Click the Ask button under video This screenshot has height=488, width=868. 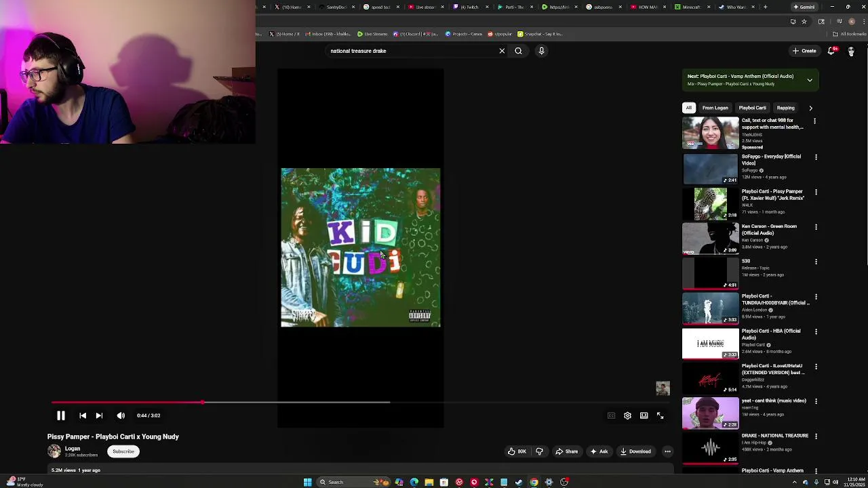pos(599,451)
